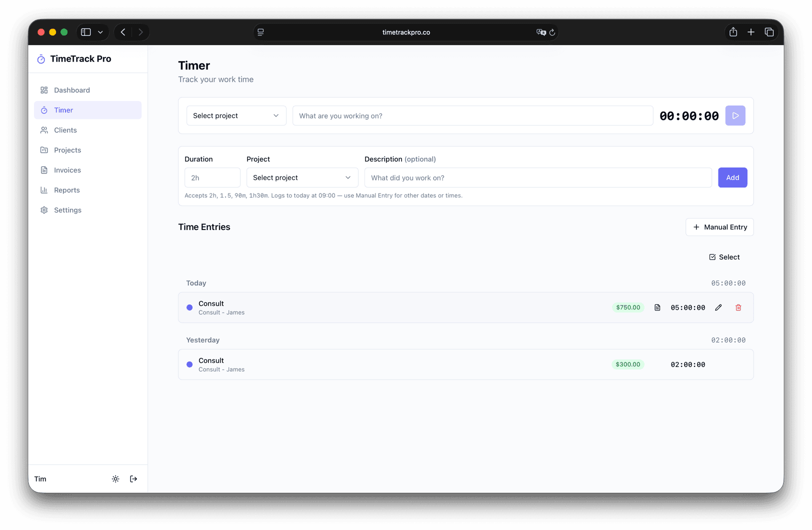812x530 pixels.
Task: Click the logout icon next to Tim
Action: (x=133, y=479)
